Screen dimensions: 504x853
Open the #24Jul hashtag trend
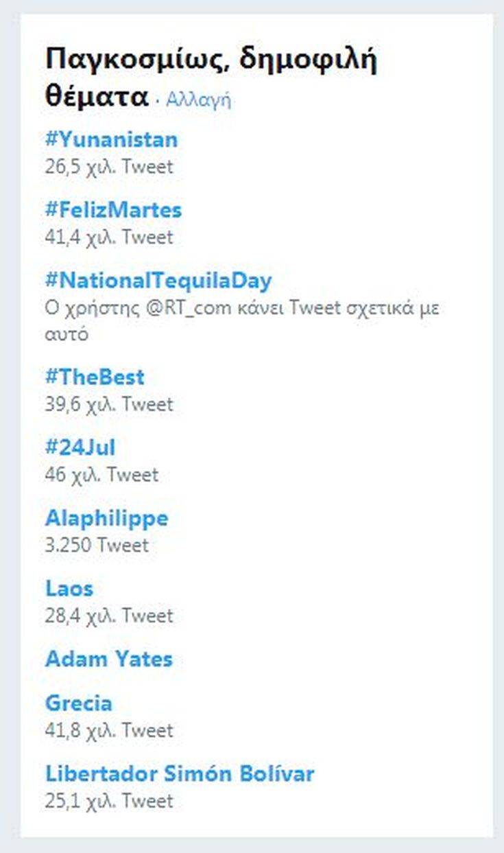(80, 448)
